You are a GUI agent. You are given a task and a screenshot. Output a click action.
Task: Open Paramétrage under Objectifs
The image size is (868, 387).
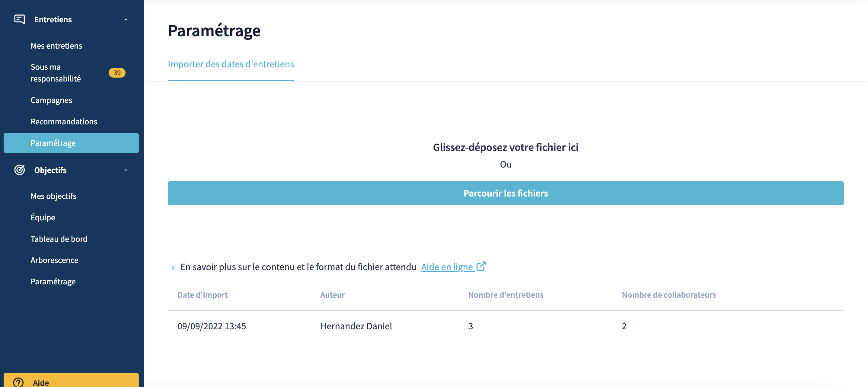[x=53, y=281]
